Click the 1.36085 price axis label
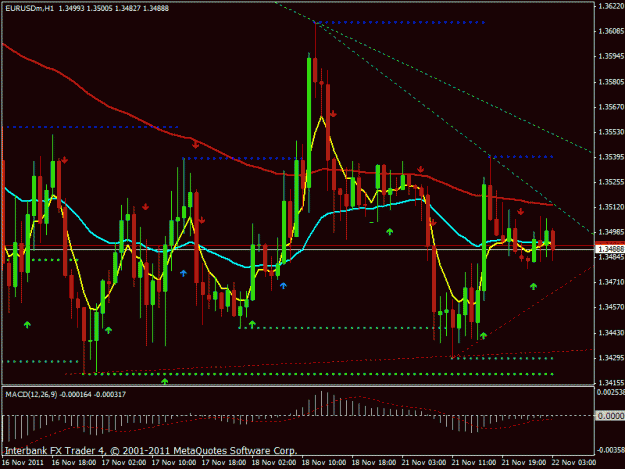This screenshot has width=625, height=469. pos(611,31)
